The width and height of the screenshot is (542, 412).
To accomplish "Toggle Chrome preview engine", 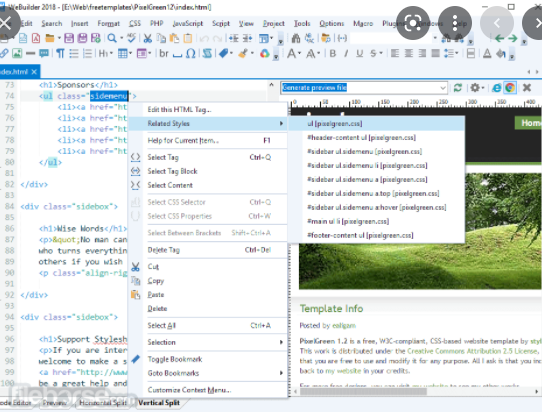I will [x=510, y=88].
